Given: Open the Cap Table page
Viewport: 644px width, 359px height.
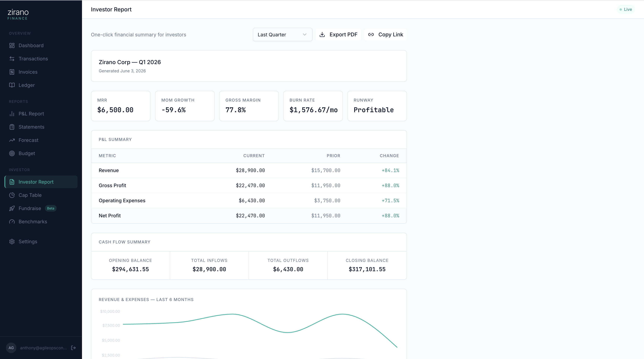Looking at the screenshot, I should pyautogui.click(x=41, y=195).
